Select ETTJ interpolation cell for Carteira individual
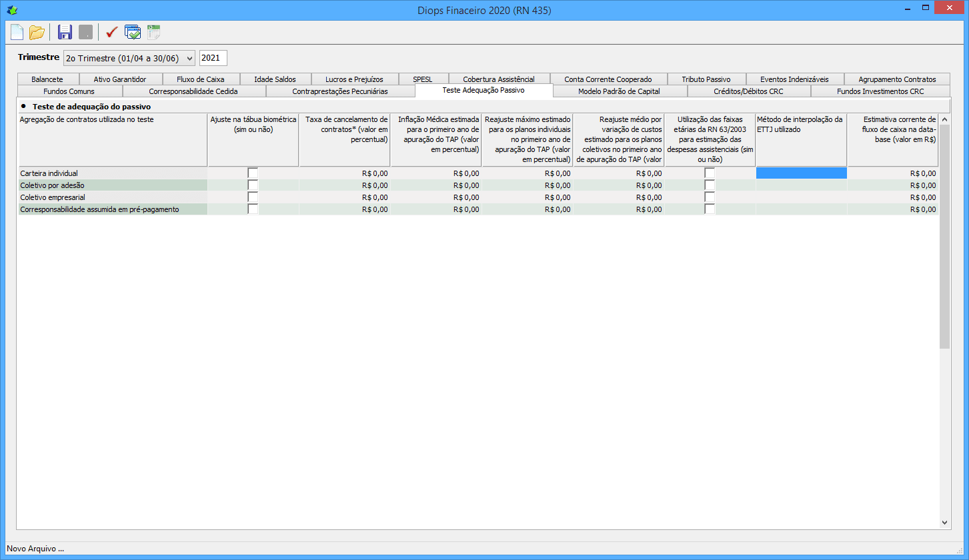The height and width of the screenshot is (560, 969). (x=801, y=173)
